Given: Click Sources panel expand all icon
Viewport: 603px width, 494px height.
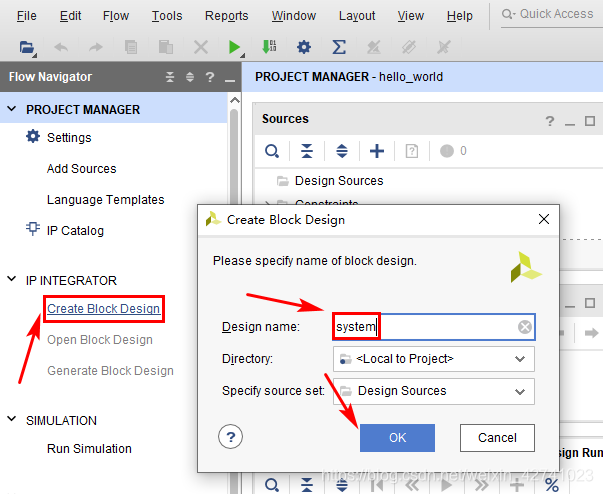Looking at the screenshot, I should tap(342, 151).
